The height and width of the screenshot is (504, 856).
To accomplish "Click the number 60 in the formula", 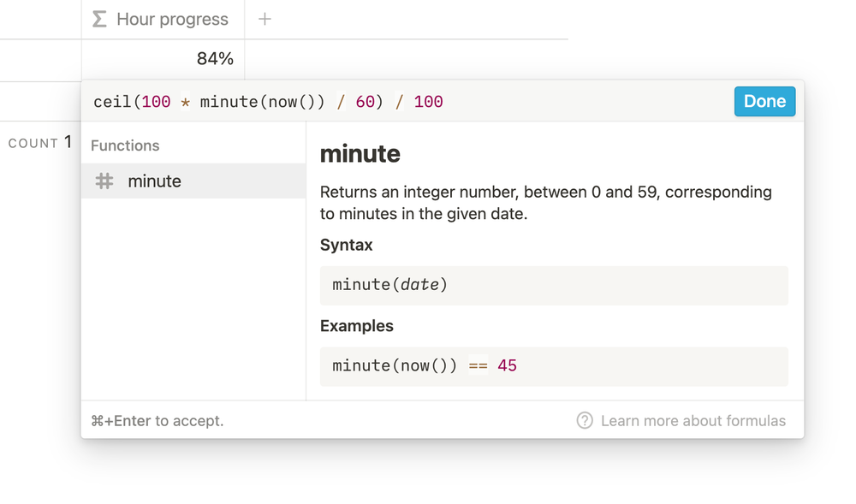I will [366, 102].
